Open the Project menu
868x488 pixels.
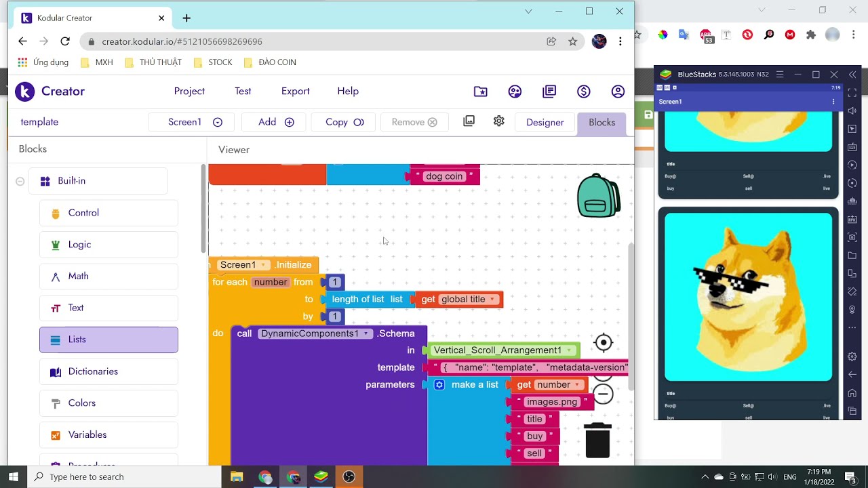click(189, 91)
